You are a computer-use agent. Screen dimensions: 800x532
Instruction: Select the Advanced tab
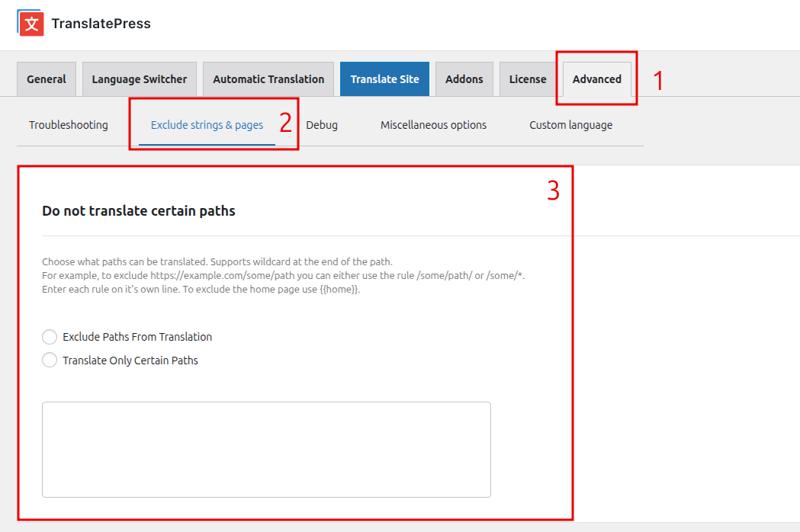coord(596,79)
